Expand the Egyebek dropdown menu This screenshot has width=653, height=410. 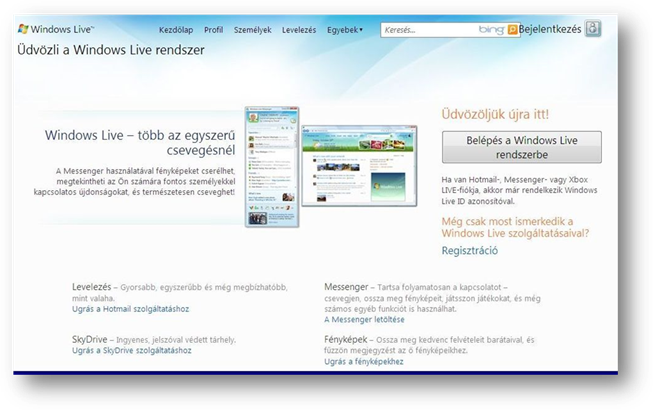click(x=347, y=30)
